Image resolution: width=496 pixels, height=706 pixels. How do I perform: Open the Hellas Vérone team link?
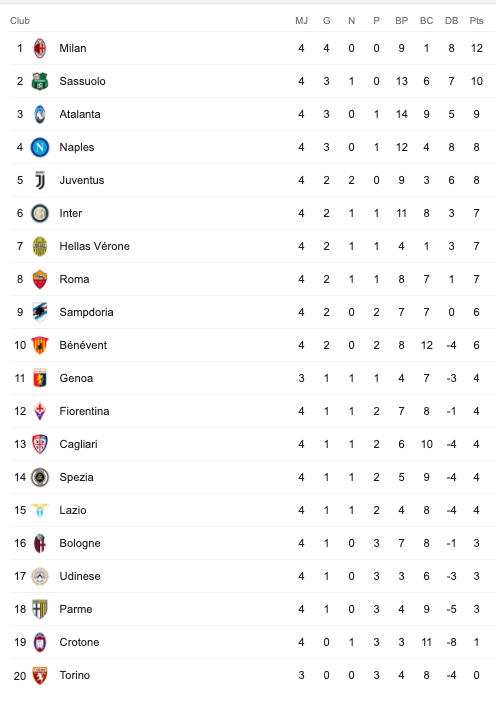95,246
